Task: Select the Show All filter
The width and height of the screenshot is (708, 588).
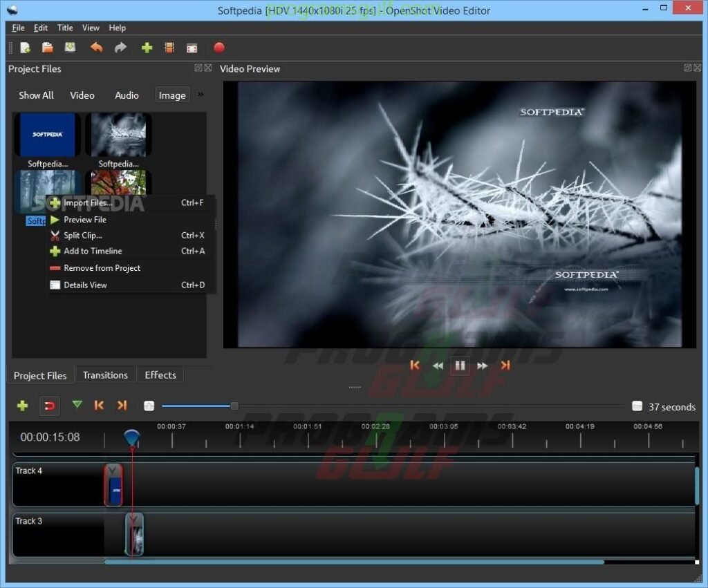Action: tap(36, 95)
